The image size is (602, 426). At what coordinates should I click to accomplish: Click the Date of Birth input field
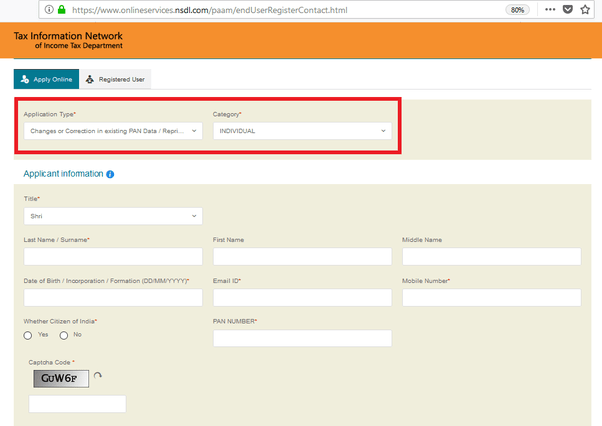(x=113, y=297)
